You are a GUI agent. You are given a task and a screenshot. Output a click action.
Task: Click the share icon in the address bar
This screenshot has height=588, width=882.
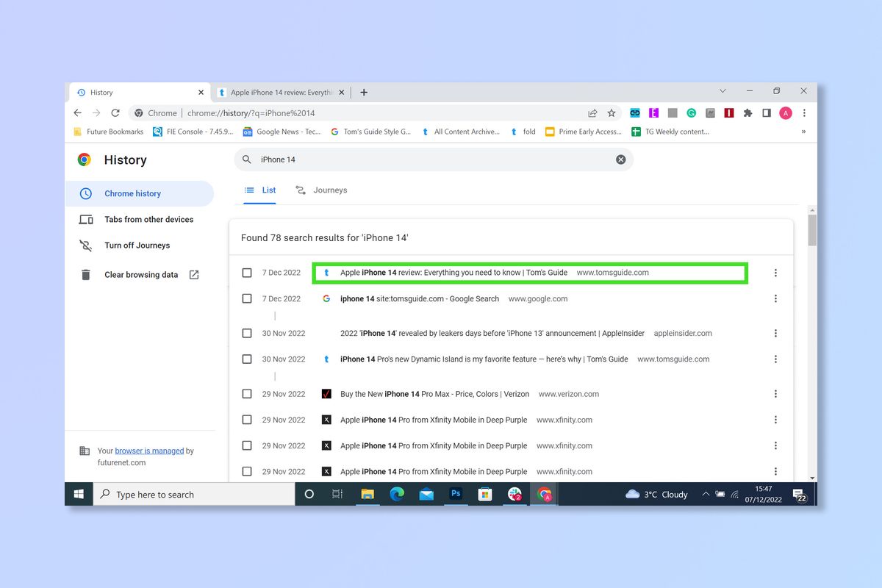(592, 113)
